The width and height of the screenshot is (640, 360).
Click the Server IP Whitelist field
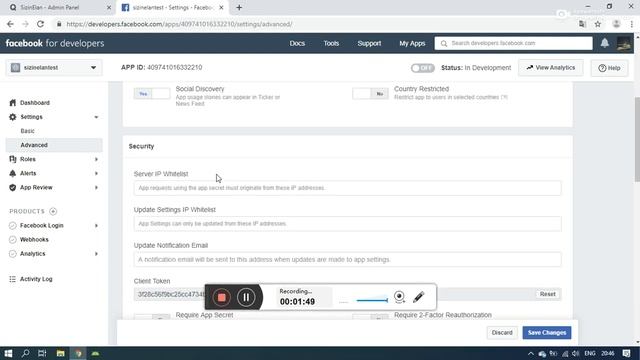(x=347, y=188)
